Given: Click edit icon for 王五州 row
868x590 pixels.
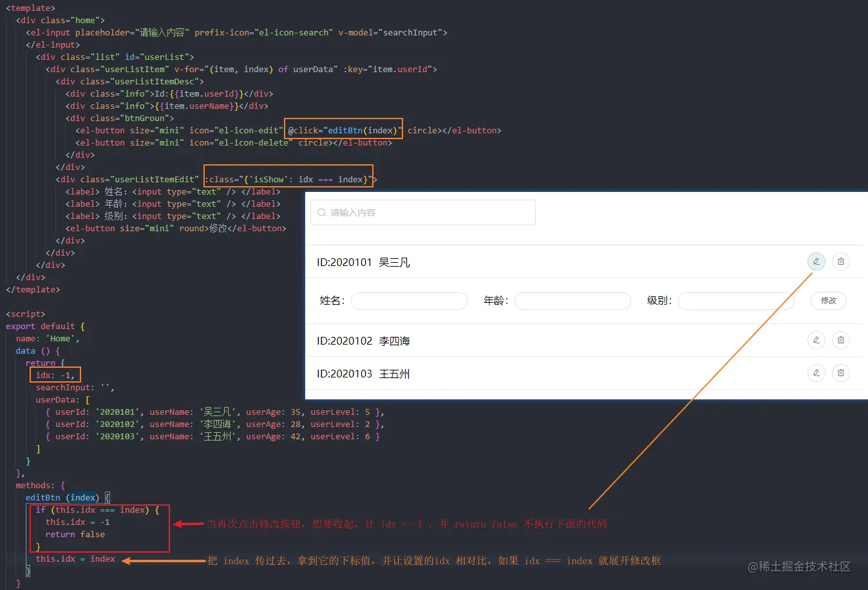Looking at the screenshot, I should click(x=816, y=373).
